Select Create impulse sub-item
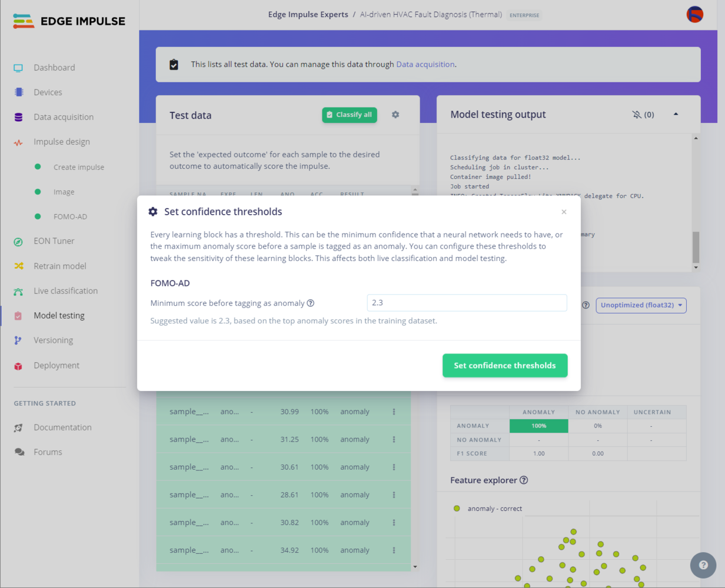This screenshot has width=725, height=588. point(79,167)
